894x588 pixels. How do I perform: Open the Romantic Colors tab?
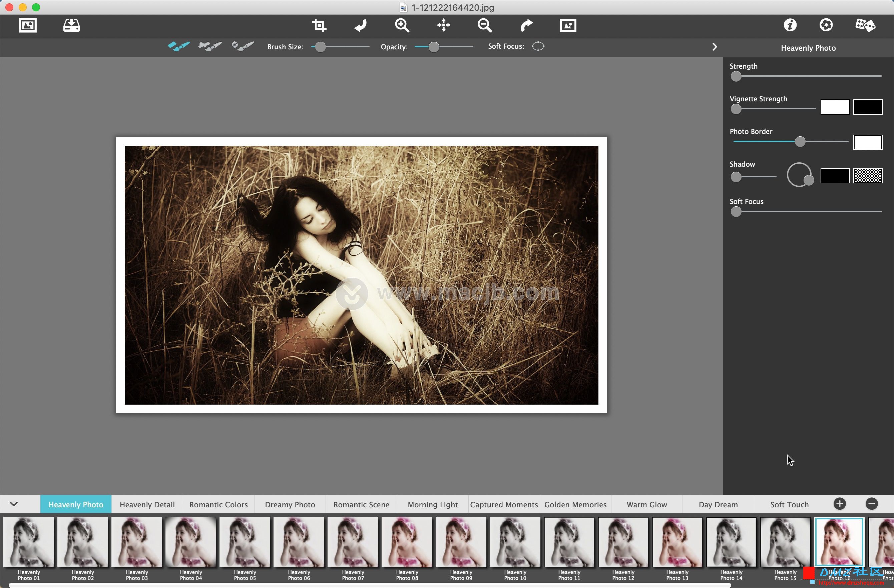click(218, 504)
